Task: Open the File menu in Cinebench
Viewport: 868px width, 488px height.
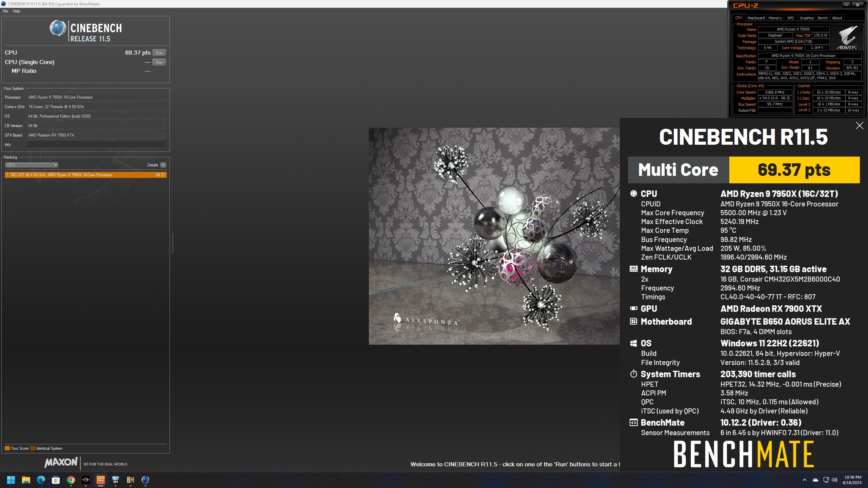Action: (x=5, y=11)
